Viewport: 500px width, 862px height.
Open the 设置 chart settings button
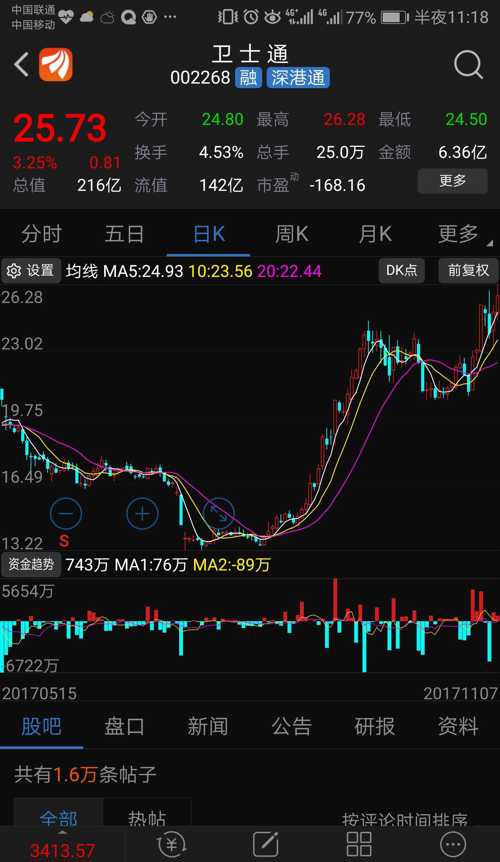point(31,270)
